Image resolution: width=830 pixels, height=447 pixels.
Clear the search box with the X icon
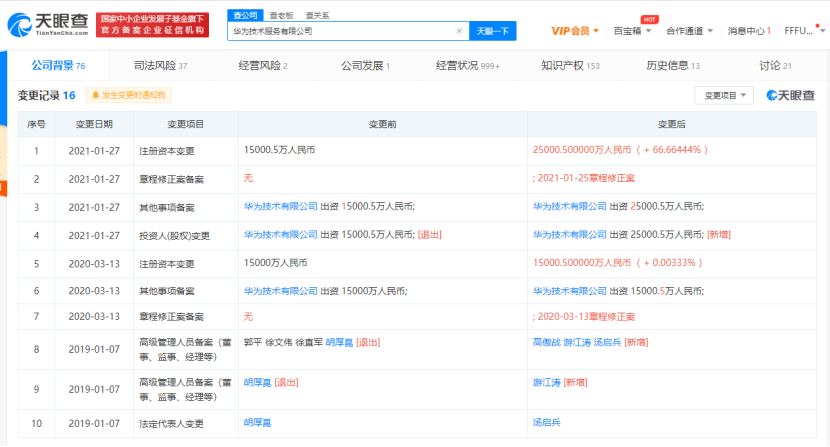(x=459, y=31)
